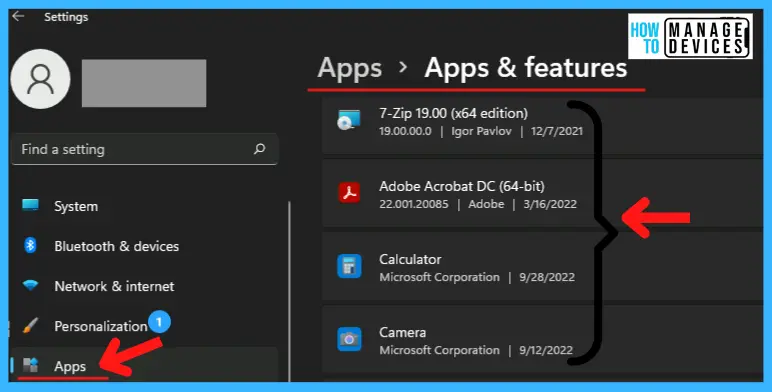Click the sidebar vertical scrollbar
Viewport: 772px width, 392px height.
(289, 291)
